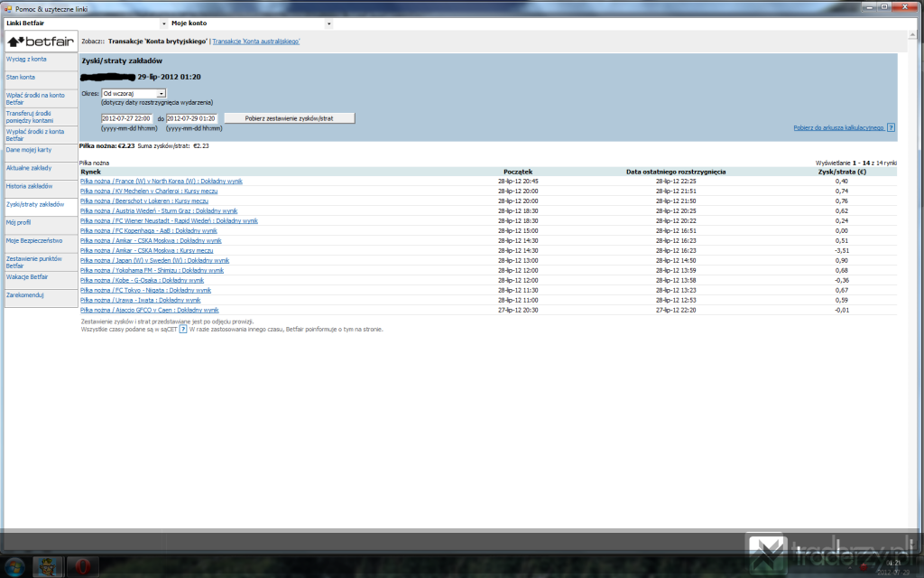The width and height of the screenshot is (924, 578).
Task: Click the 0,90 profit value
Action: click(842, 261)
